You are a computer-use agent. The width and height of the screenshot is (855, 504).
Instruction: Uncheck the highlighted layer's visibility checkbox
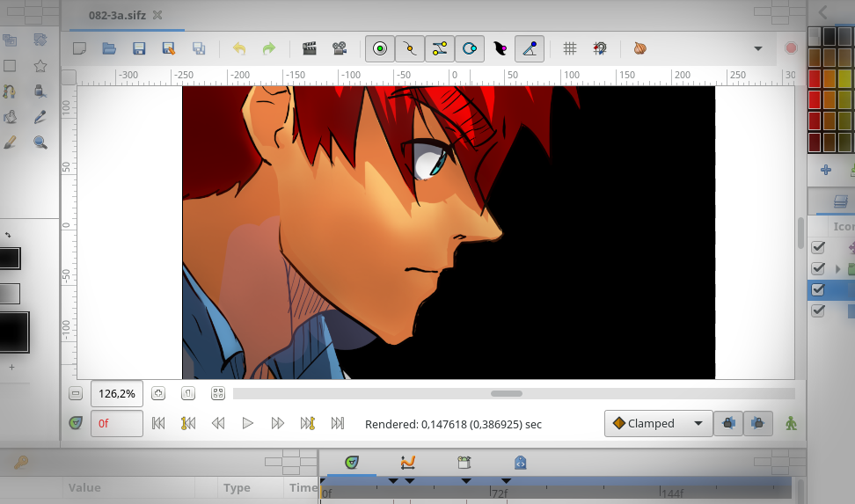818,289
